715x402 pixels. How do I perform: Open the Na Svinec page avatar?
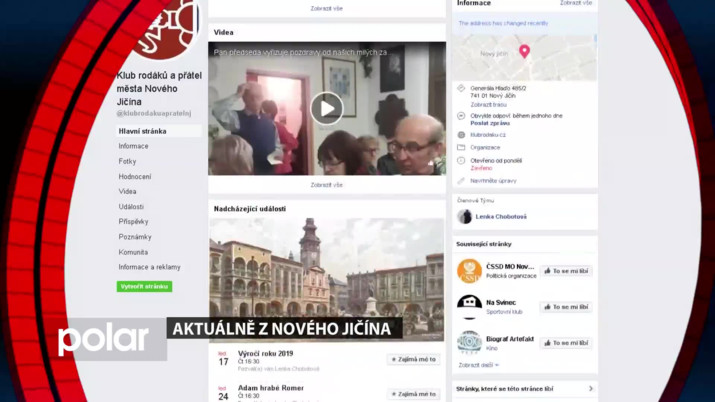(470, 306)
